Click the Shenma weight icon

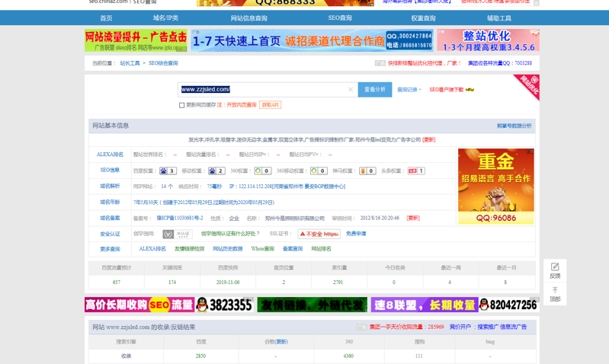(364, 171)
